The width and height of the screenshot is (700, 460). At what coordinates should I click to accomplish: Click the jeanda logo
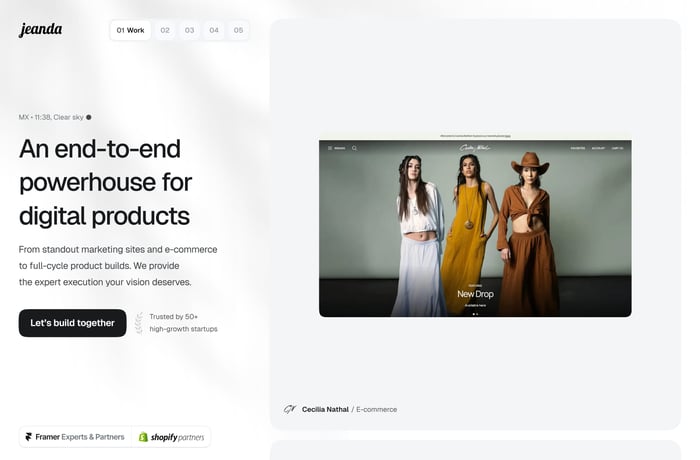[40, 30]
